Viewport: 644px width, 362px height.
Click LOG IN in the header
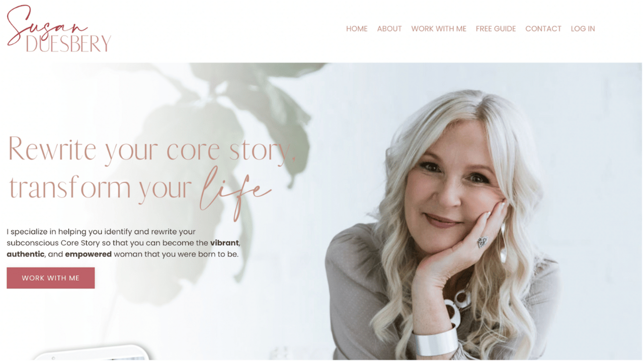point(583,29)
